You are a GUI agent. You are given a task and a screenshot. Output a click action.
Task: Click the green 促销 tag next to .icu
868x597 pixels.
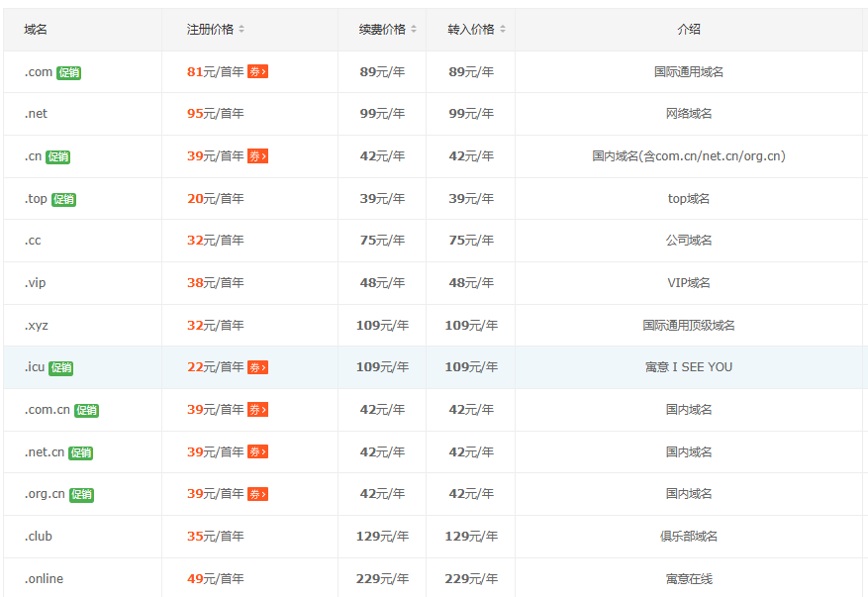coord(60,368)
